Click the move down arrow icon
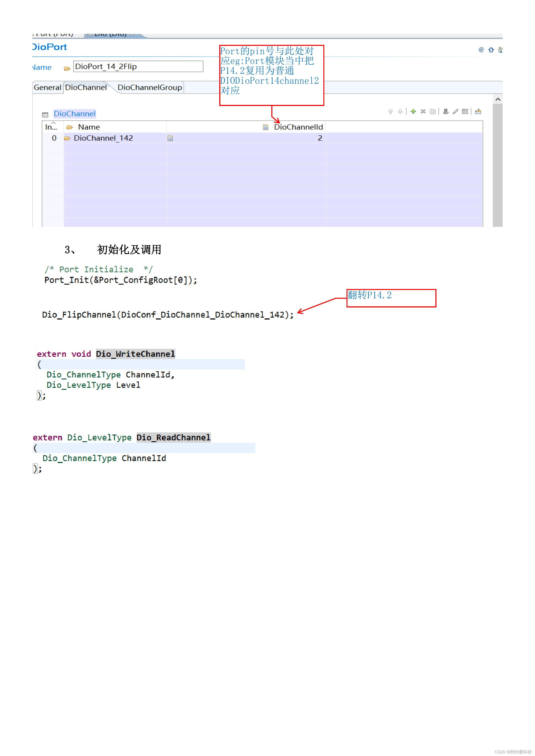Viewport: 535px width, 756px height. tap(400, 112)
